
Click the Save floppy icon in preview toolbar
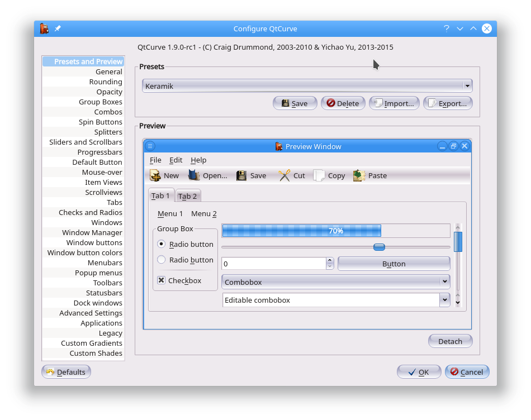click(x=241, y=175)
